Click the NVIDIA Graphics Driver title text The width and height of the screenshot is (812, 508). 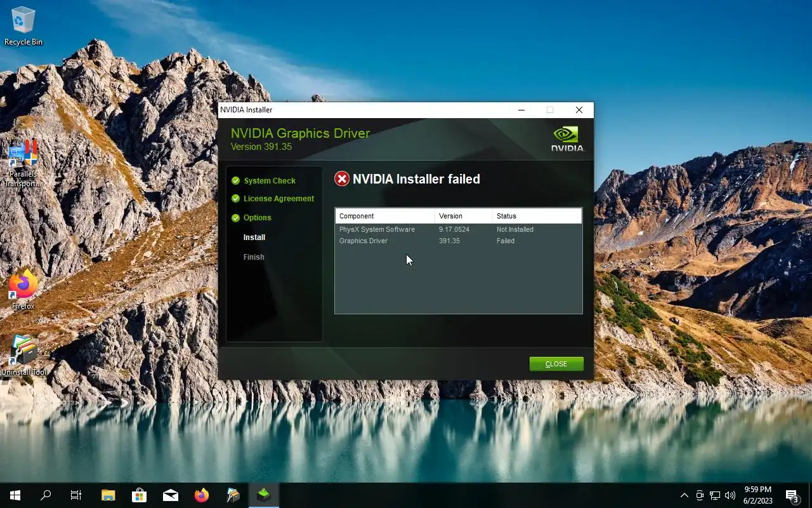click(300, 133)
